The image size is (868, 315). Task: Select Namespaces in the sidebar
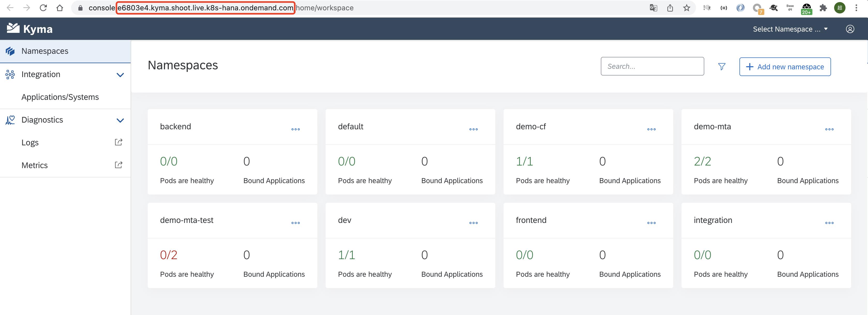pyautogui.click(x=65, y=51)
